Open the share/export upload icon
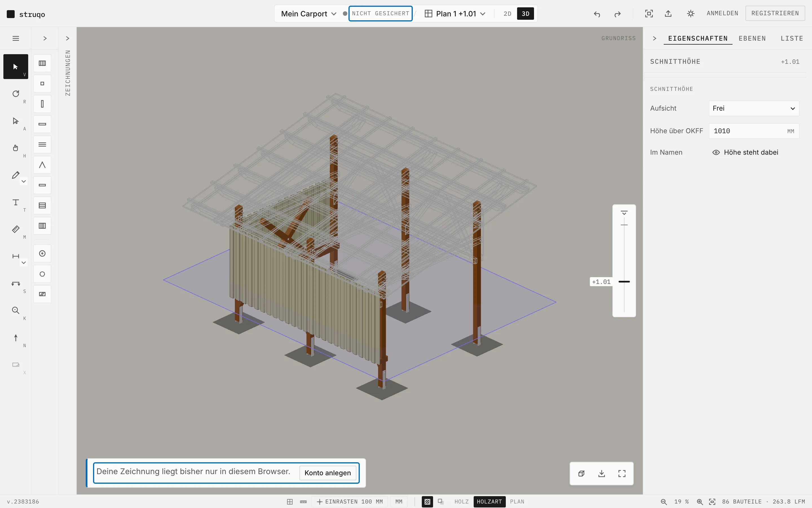This screenshot has width=812, height=508. [x=668, y=14]
